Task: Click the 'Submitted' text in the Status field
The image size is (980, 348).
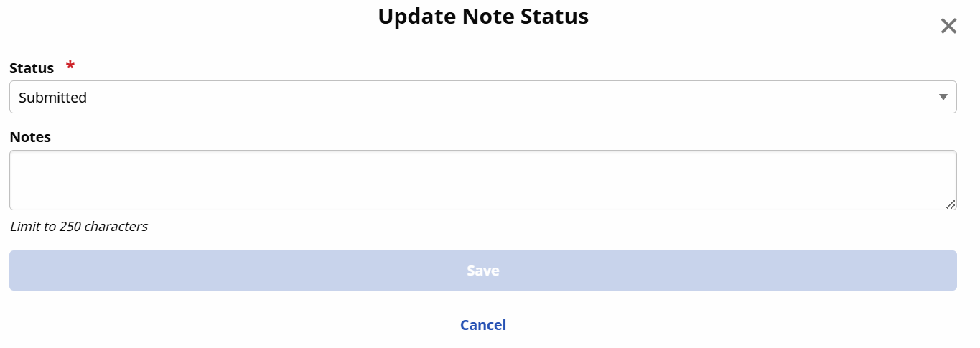Action: pos(52,98)
